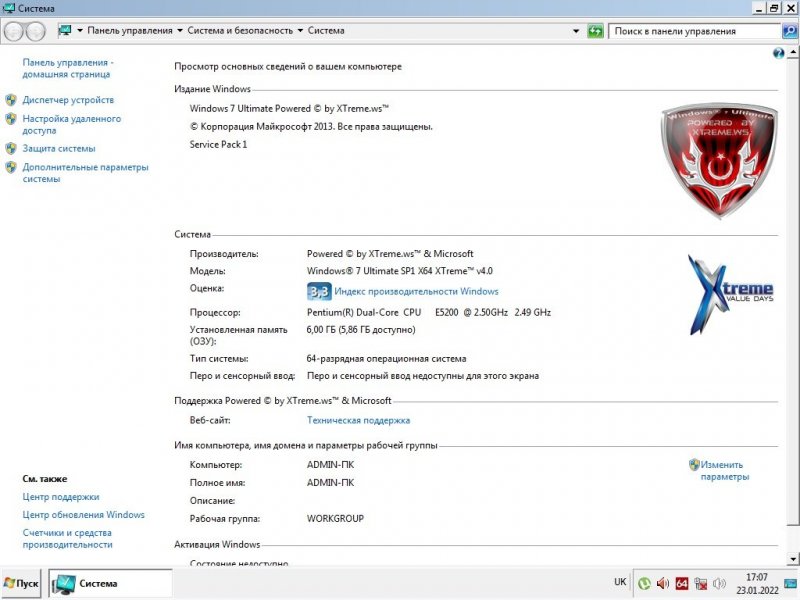
Task: Click the red speaker tray icon
Action: 662,583
